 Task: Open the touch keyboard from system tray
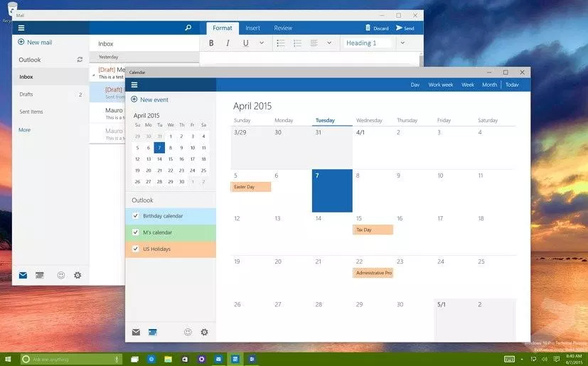coord(509,360)
